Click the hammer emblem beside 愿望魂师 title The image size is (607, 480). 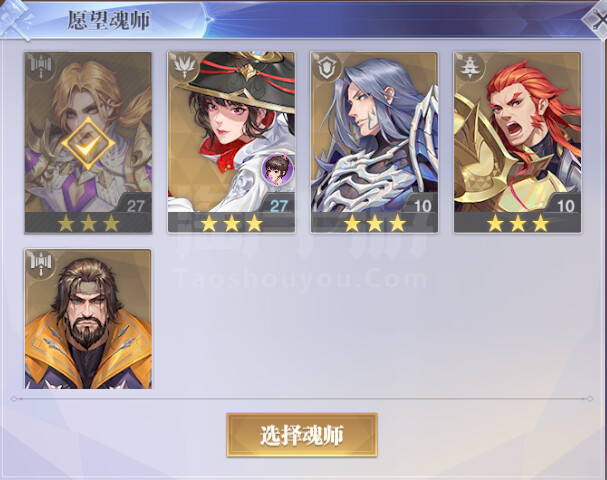point(15,19)
